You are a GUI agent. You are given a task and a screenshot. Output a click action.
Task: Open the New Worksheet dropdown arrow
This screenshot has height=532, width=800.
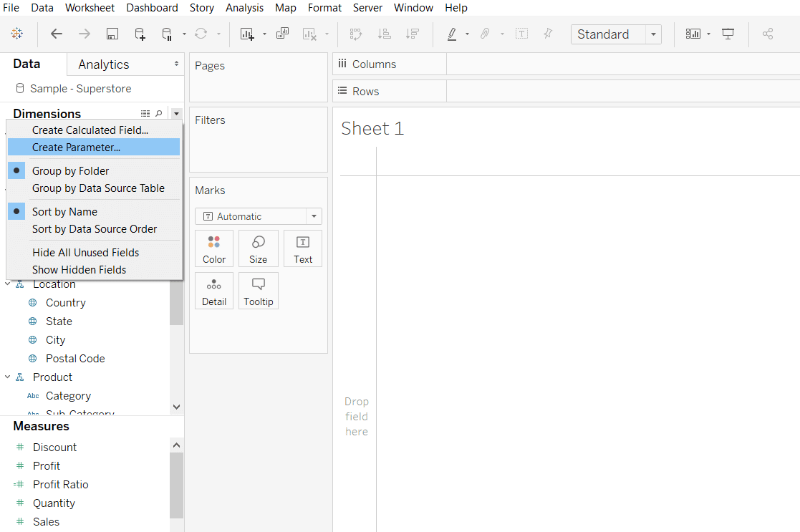coord(264,34)
